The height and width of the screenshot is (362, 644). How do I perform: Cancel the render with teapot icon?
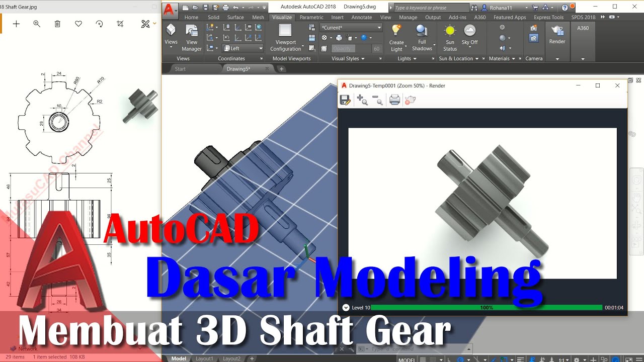click(410, 100)
